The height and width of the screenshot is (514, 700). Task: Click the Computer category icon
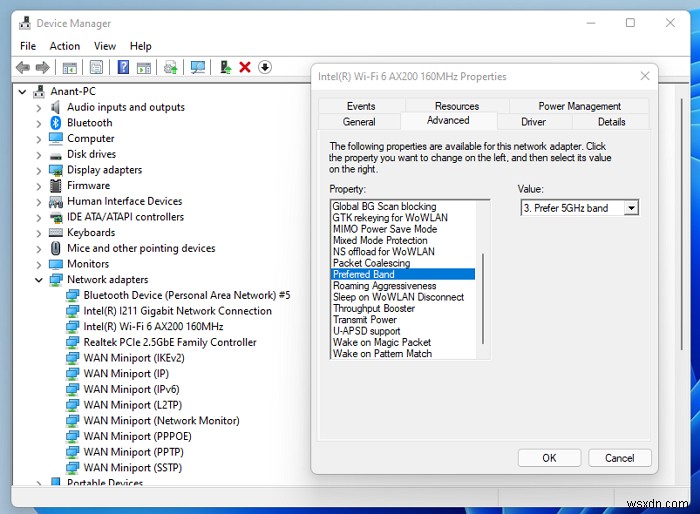click(x=55, y=139)
